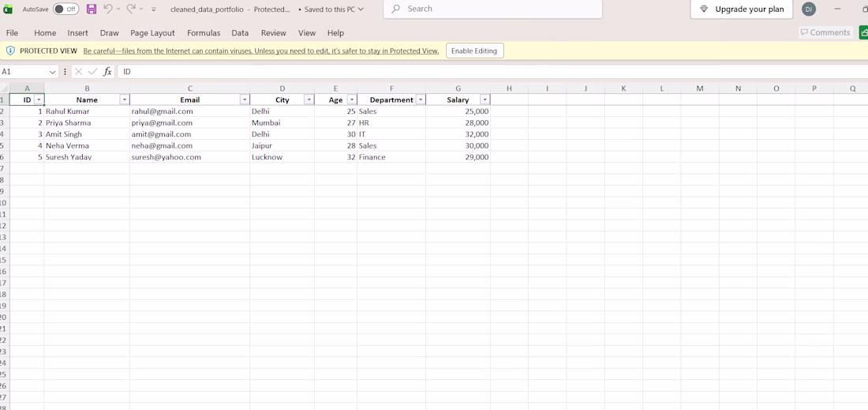The image size is (868, 410).
Task: Click the Enter checkmark formula bar icon
Action: [92, 71]
